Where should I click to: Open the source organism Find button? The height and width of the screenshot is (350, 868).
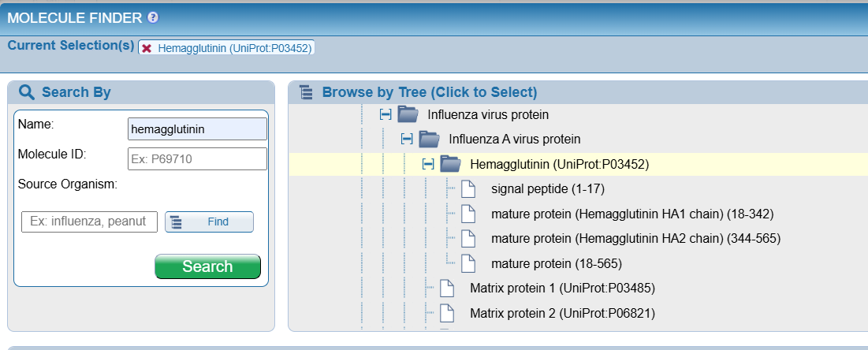209,222
